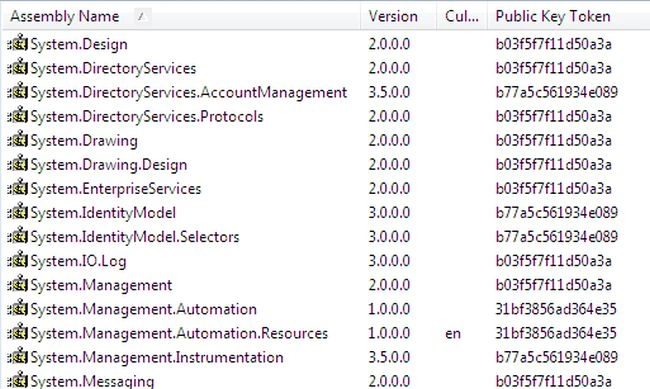Select System.Management.Automation.Resources name
The width and height of the screenshot is (650, 389).
click(179, 333)
